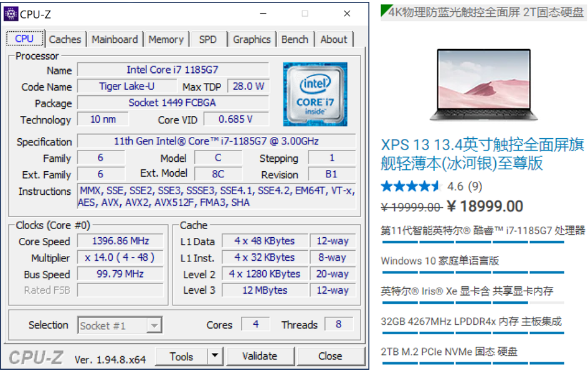Open the Bench tab
The width and height of the screenshot is (588, 371).
point(295,39)
